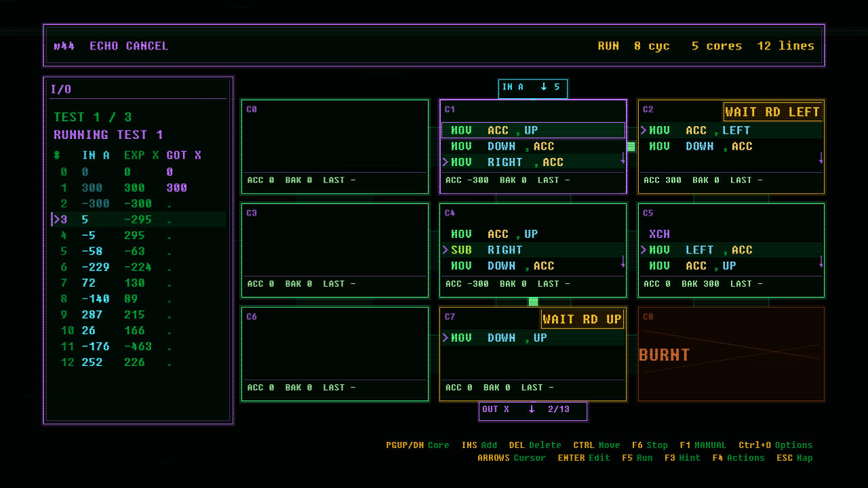868x488 pixels.
Task: Click the RUNNING TEST 1 status text
Action: [x=108, y=135]
